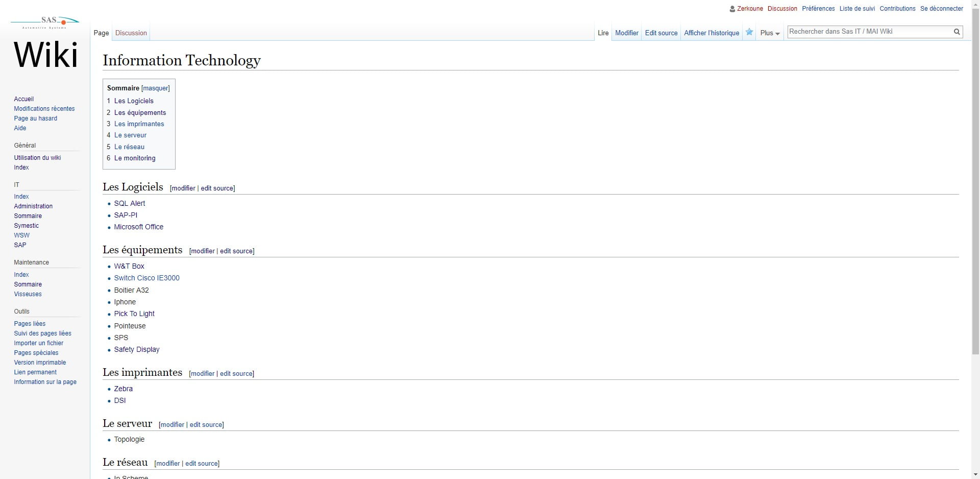The image size is (980, 479).
Task: Open the Edit source tab
Action: (661, 33)
